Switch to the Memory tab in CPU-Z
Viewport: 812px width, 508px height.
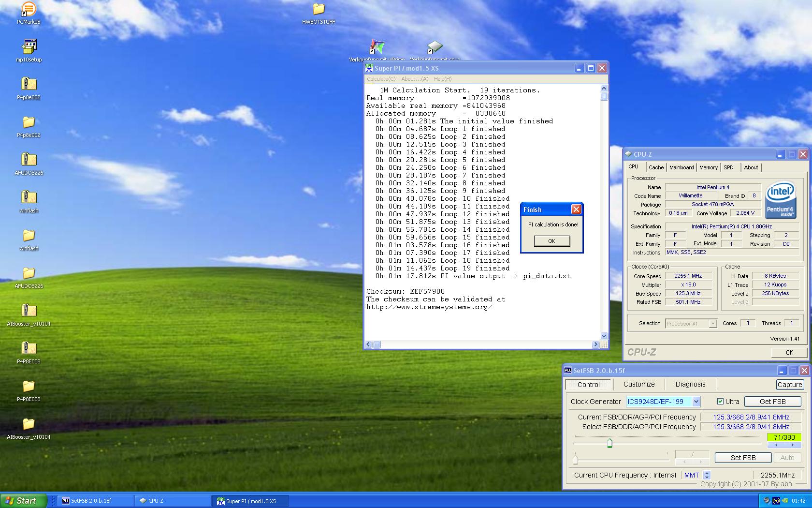tap(708, 167)
